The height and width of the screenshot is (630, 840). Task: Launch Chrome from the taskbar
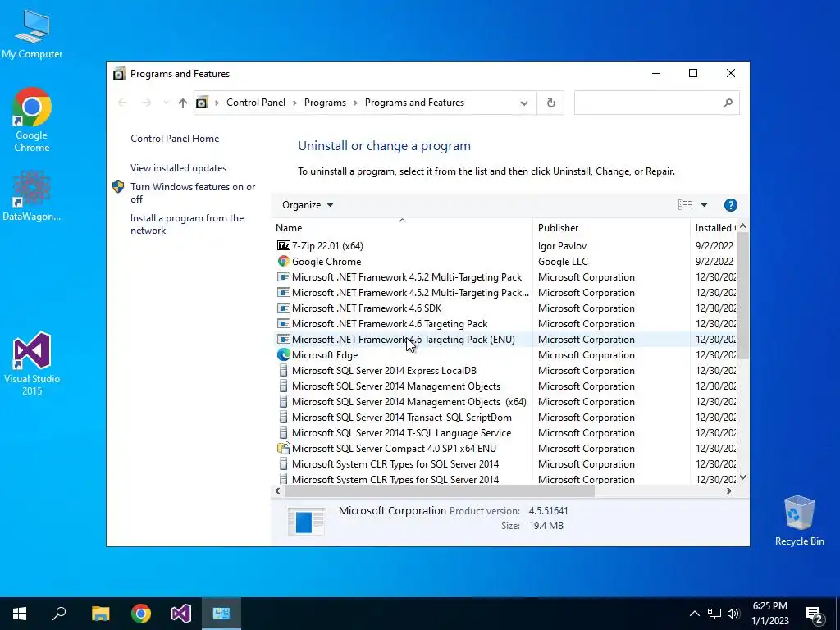[141, 614]
